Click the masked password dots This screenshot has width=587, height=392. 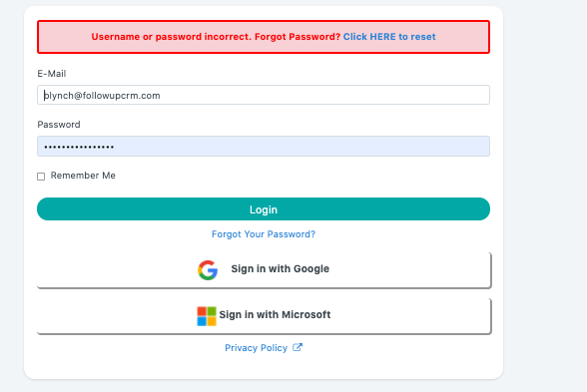(x=79, y=147)
